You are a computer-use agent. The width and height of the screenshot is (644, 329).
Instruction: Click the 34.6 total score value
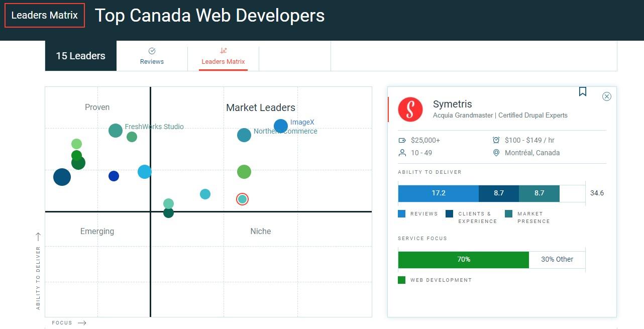(x=597, y=193)
